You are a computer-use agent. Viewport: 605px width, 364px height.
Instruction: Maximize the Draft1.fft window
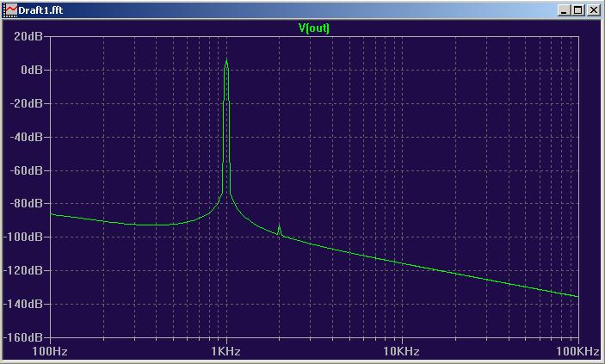pos(578,10)
